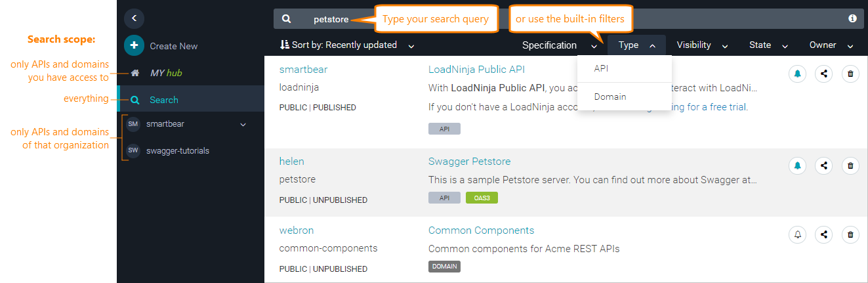This screenshot has height=283, width=868.
Task: Click the info icon in search bar
Action: 852,18
